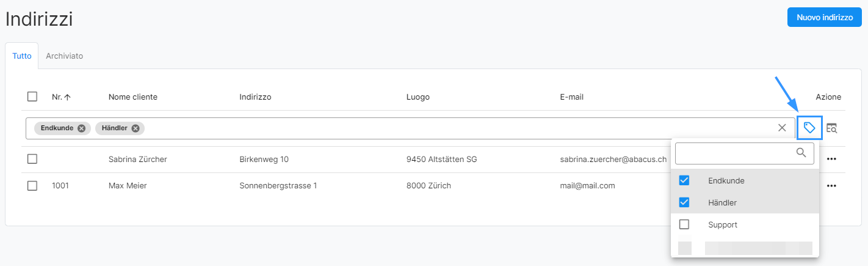Click the filter chips search field
Image resolution: width=868 pixels, height=266 pixels.
(458, 128)
